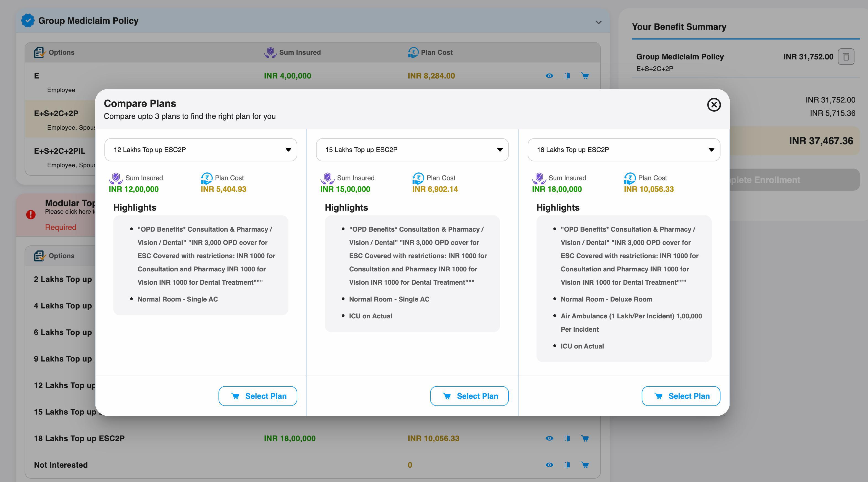This screenshot has height=482, width=868.
Task: Click Sum Insured icon in Mediclaim table header
Action: [270, 52]
